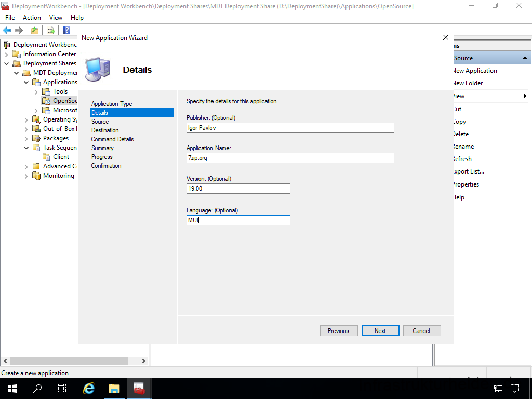Click the Summary wizard step
Screen dimensions: 532x399
pos(102,148)
